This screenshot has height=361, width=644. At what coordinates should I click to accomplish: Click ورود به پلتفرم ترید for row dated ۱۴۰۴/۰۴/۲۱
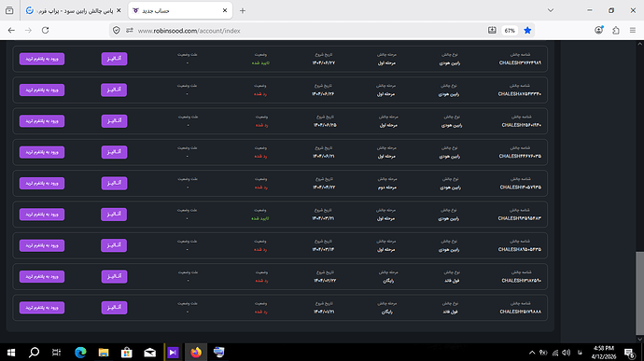pos(42,152)
